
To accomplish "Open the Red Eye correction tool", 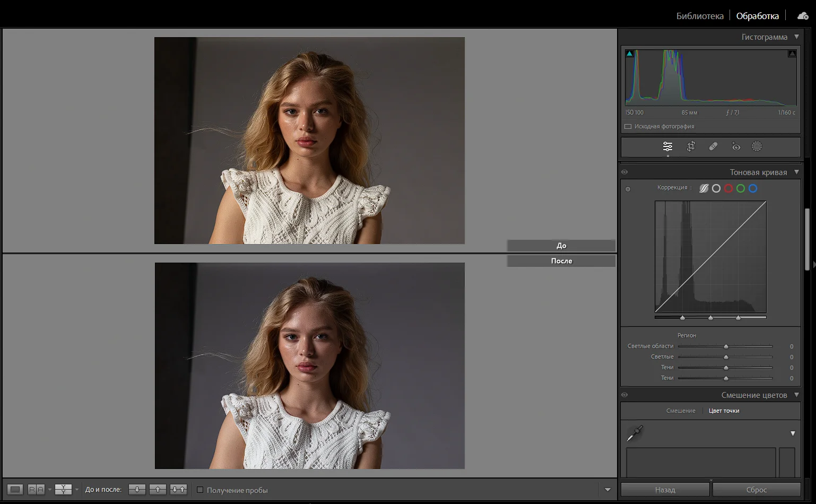I will point(736,146).
